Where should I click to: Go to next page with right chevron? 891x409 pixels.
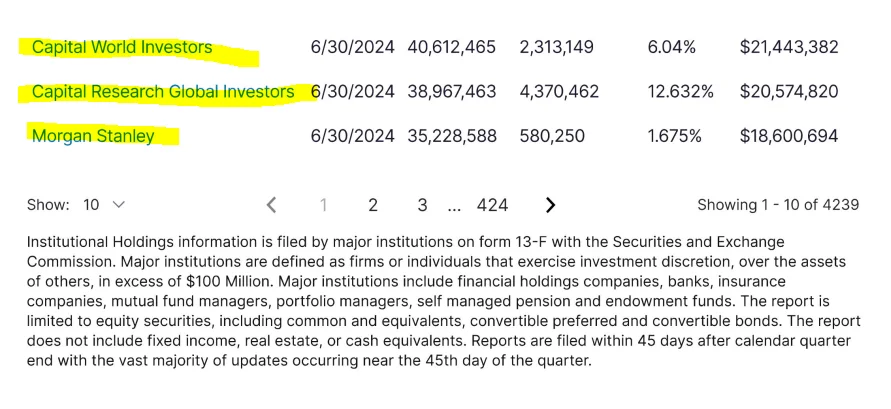point(550,205)
